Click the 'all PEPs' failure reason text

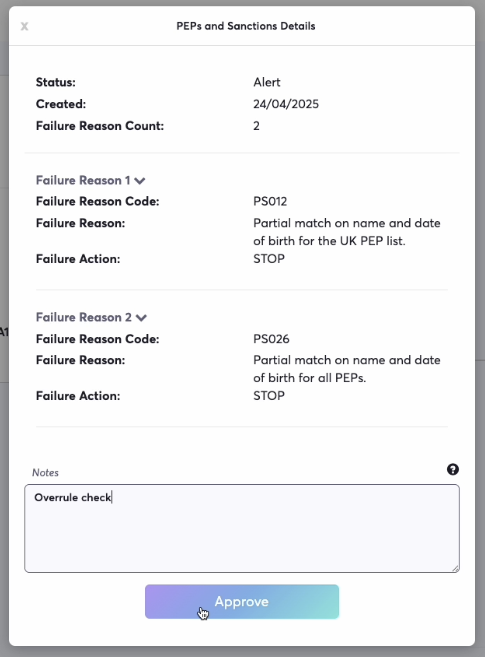(347, 369)
